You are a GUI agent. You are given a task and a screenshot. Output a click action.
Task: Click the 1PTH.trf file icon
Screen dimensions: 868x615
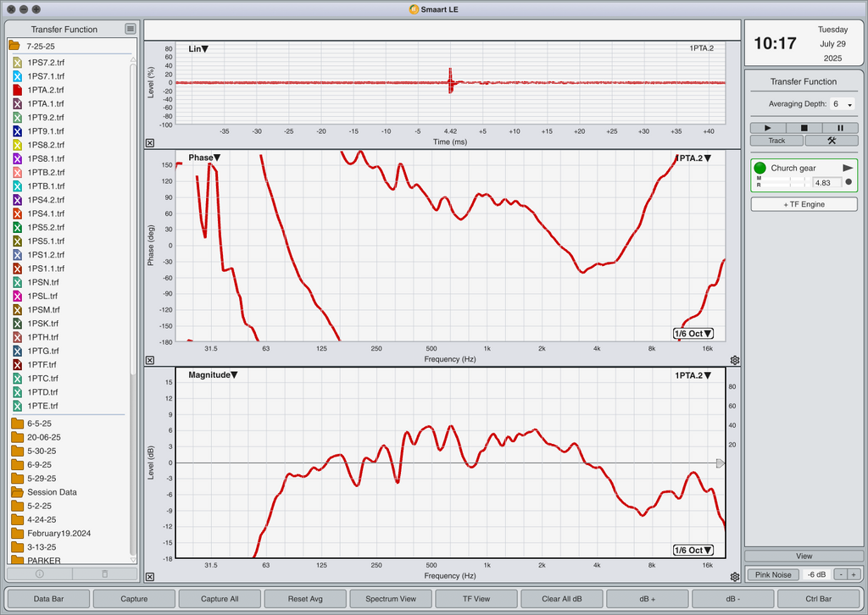17,337
